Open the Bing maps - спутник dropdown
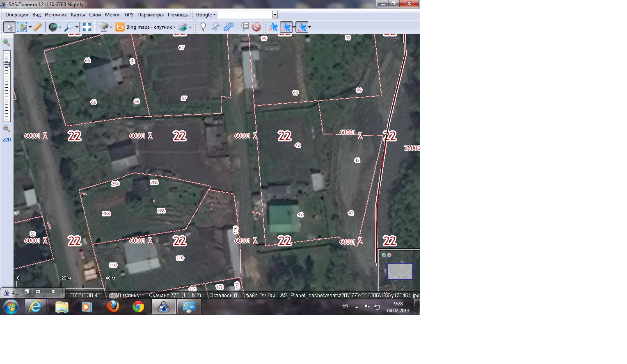Viewport: 627px width, 364px height. pyautogui.click(x=150, y=27)
